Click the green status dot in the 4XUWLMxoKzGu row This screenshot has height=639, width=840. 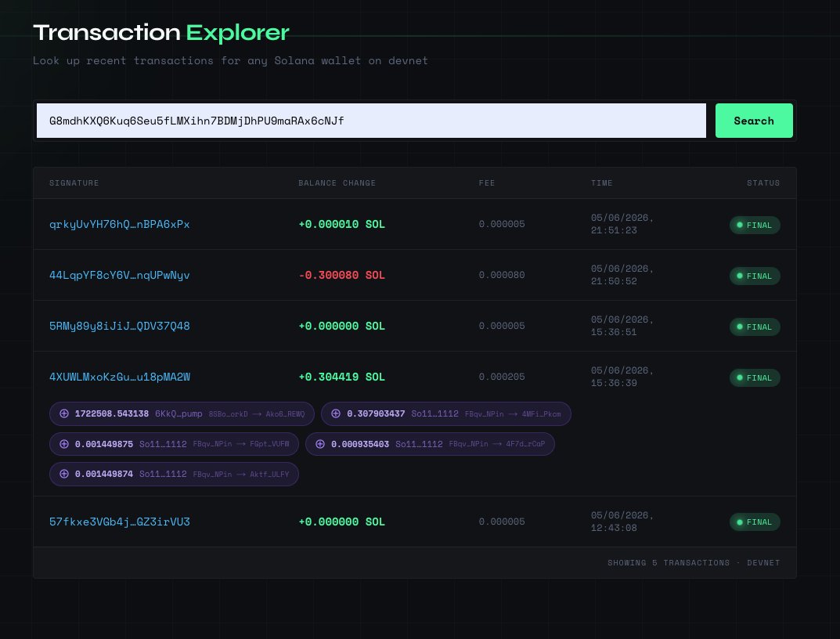pos(740,377)
